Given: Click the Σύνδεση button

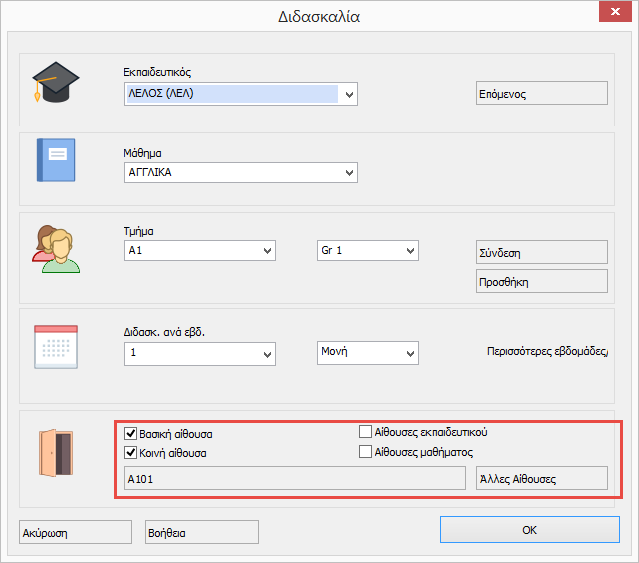Looking at the screenshot, I should click(x=541, y=252).
